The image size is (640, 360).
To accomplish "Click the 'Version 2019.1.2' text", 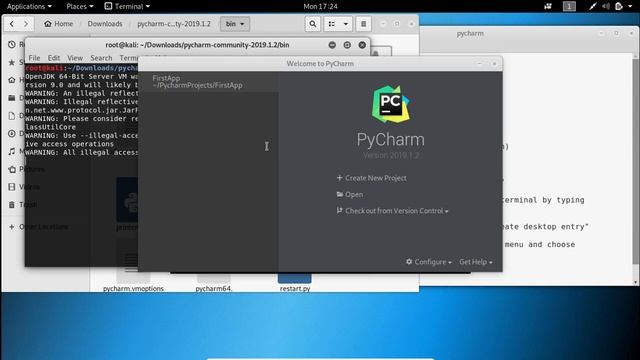I will coord(391,156).
